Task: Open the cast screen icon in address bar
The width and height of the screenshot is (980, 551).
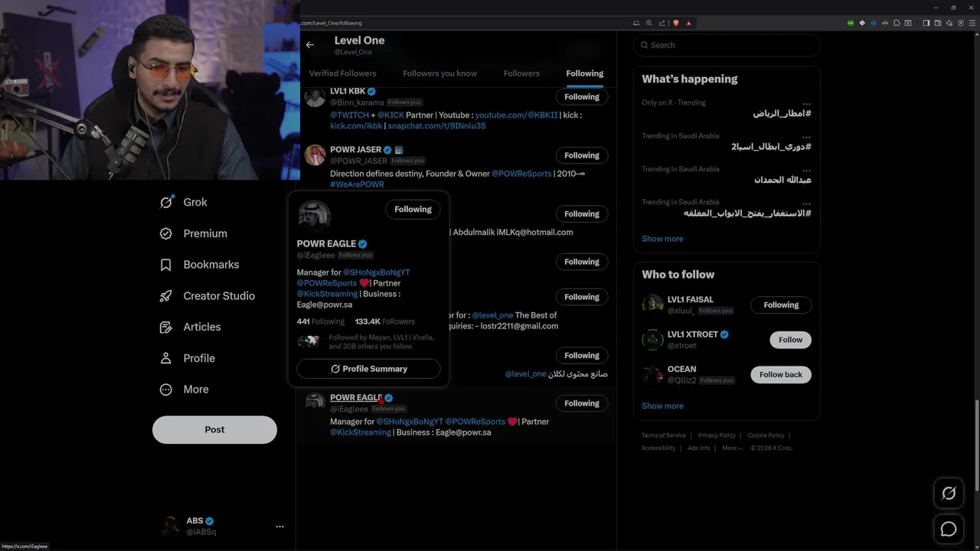Action: (635, 23)
